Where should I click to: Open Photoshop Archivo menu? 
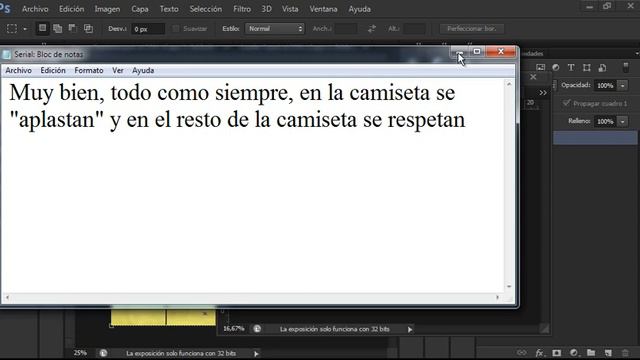click(x=35, y=9)
